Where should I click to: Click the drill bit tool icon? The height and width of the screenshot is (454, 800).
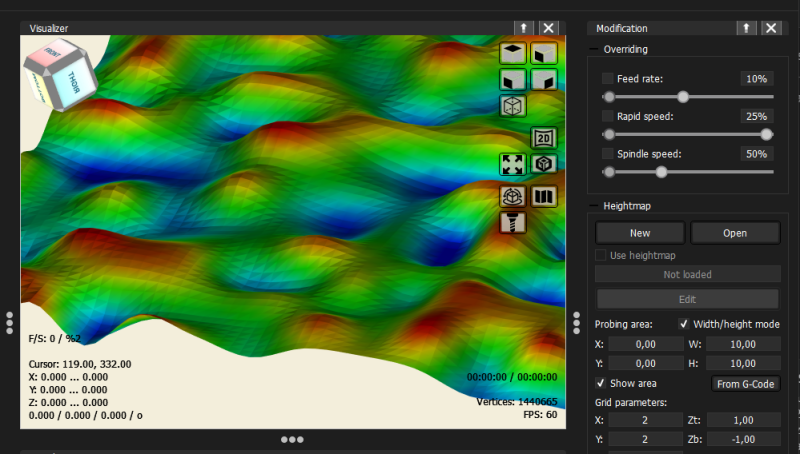pos(512,223)
